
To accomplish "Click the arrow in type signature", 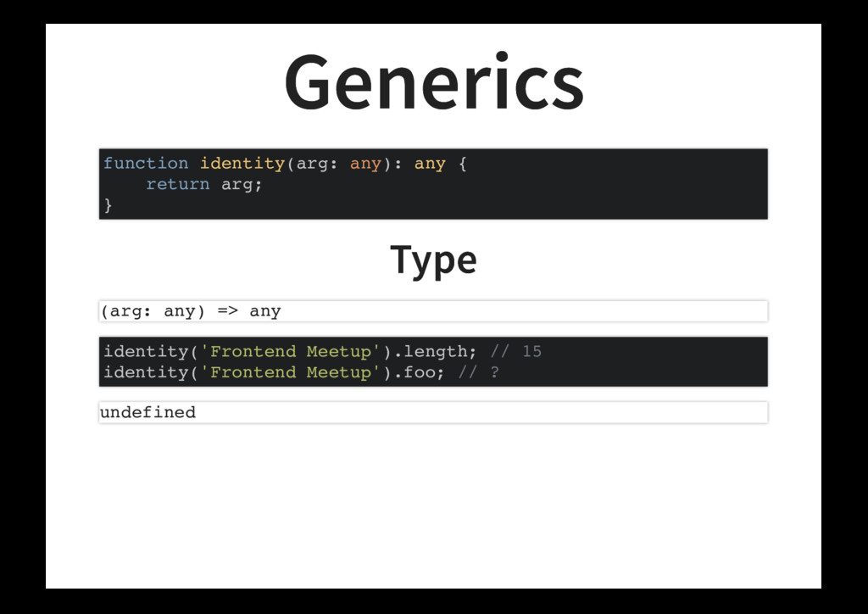I will pyautogui.click(x=227, y=310).
